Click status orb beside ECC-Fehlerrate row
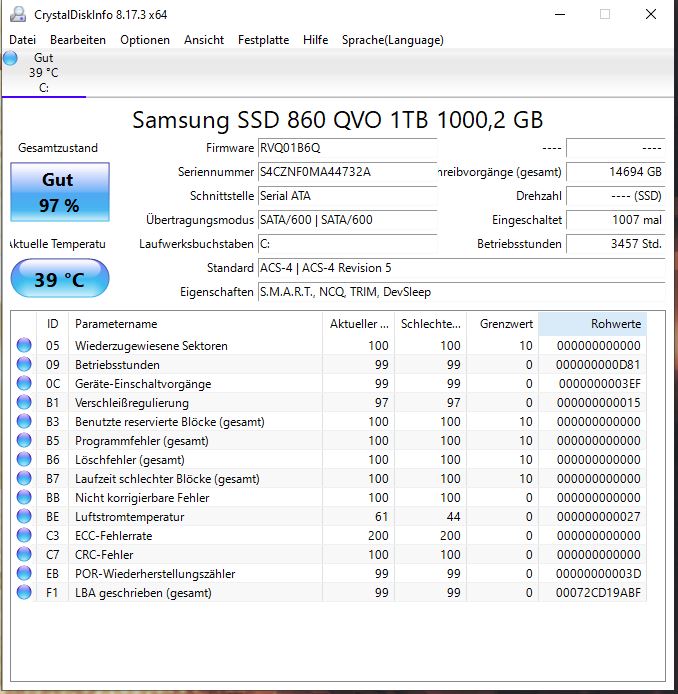Screen dimensions: 678x694 click(24, 536)
